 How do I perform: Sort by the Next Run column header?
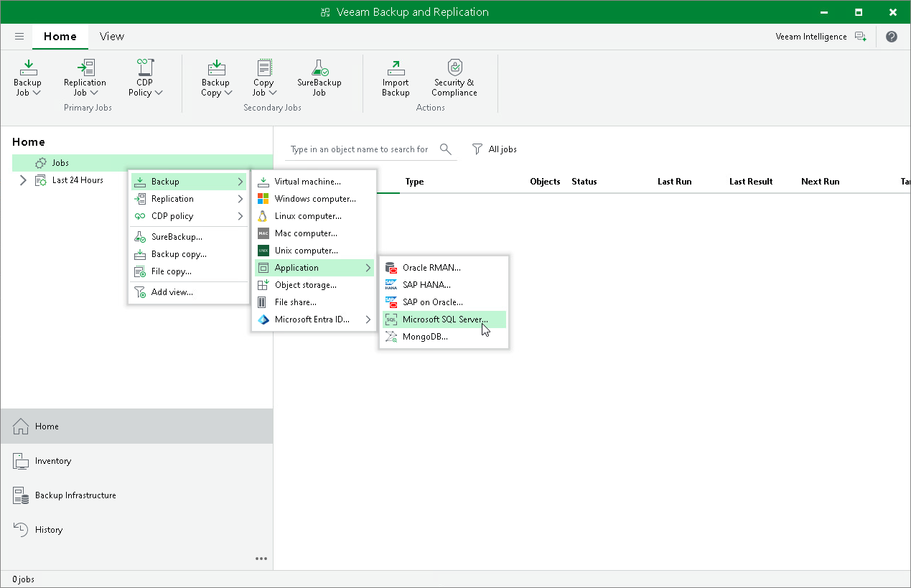(821, 182)
